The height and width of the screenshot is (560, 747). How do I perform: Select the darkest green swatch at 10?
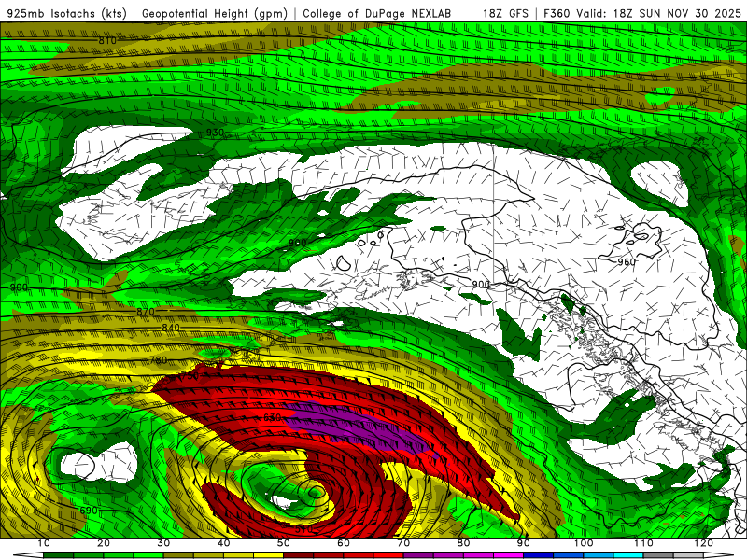tap(58, 555)
